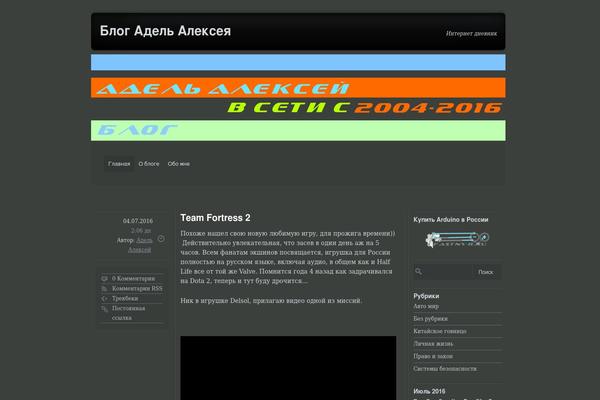Open the Обо мне menu item
The image size is (600, 400).
coord(179,164)
